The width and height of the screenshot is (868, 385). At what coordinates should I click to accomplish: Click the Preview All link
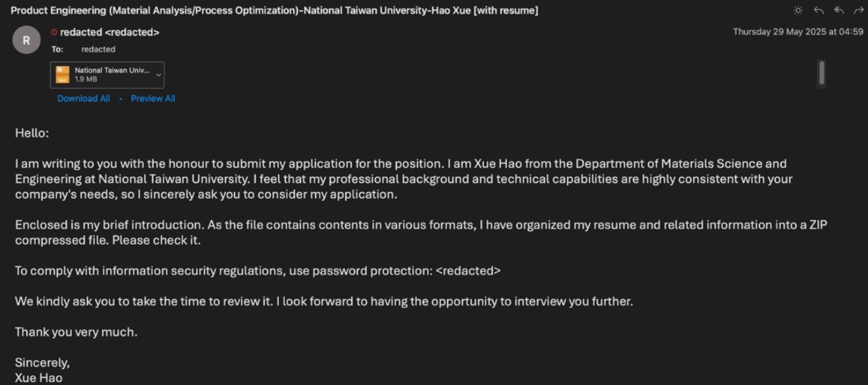pyautogui.click(x=153, y=99)
